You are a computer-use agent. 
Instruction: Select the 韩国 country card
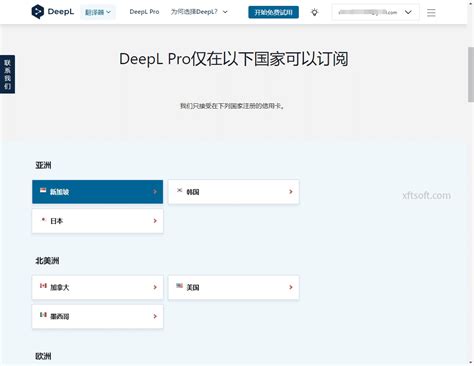click(x=234, y=192)
